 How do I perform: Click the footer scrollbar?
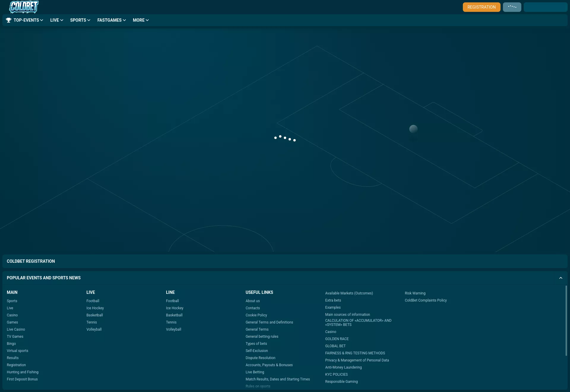(x=566, y=321)
